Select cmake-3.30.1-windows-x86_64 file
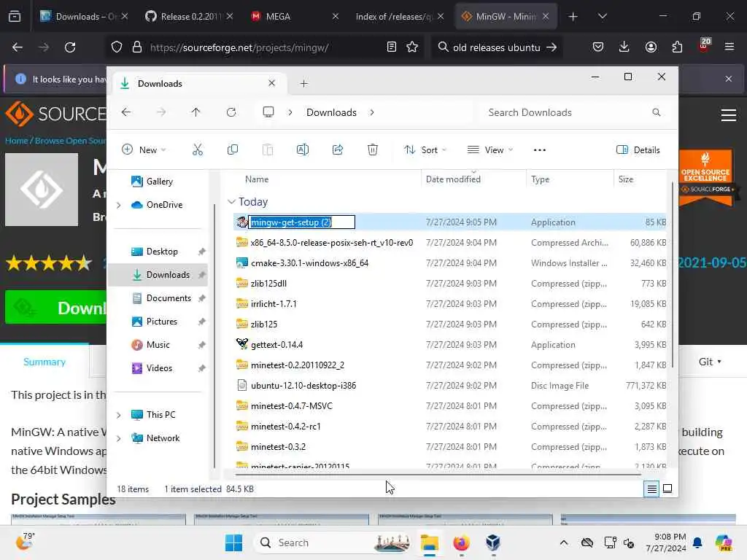This screenshot has width=747, height=560. pyautogui.click(x=309, y=263)
